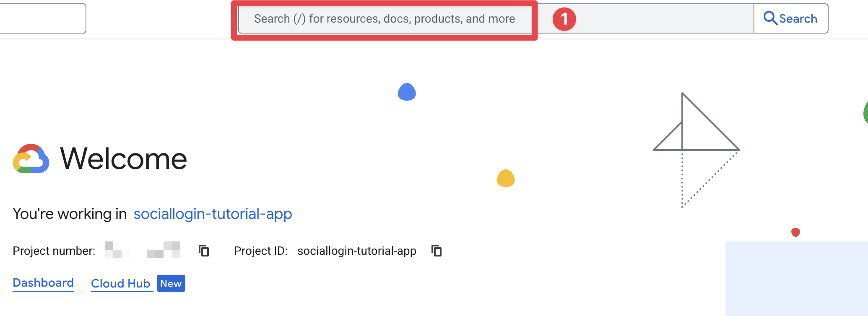The height and width of the screenshot is (316, 868).
Task: Click the partial red button at top right edge
Action: pyautogui.click(x=865, y=113)
